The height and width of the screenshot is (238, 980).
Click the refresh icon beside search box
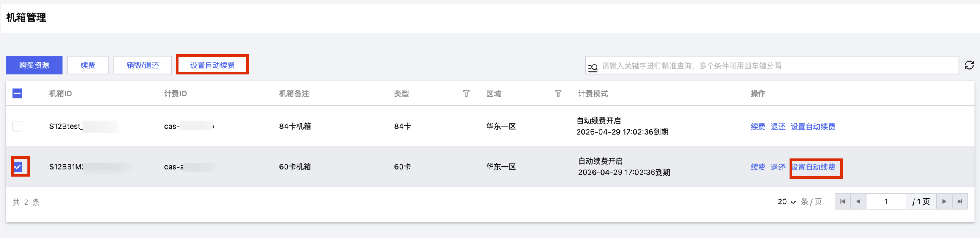(x=969, y=65)
